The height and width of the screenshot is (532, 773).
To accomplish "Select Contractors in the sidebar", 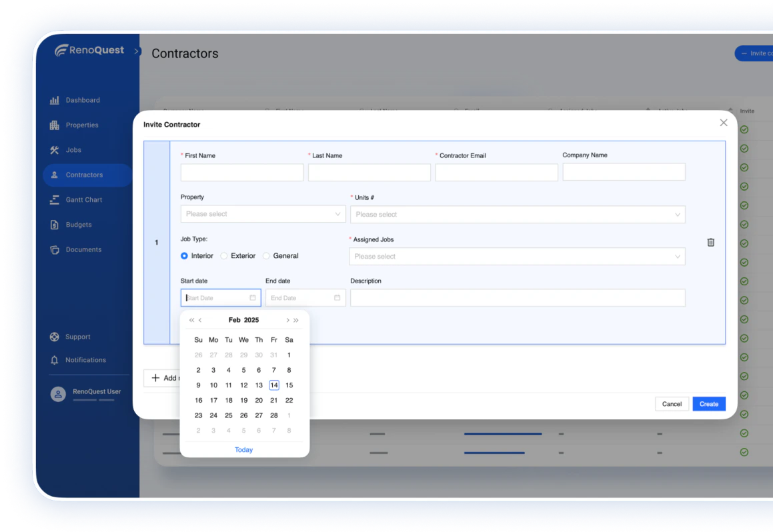I will [87, 175].
